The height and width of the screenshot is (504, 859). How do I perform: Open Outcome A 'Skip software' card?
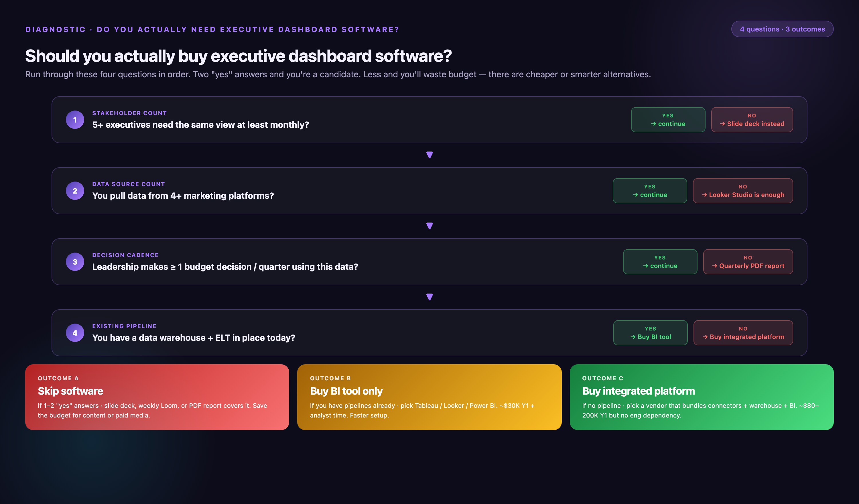(x=157, y=397)
